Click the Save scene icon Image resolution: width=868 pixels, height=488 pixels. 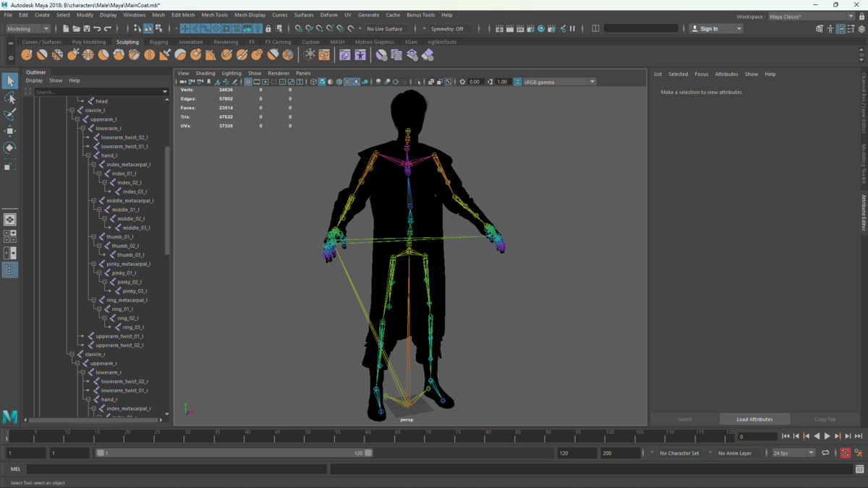tap(87, 29)
